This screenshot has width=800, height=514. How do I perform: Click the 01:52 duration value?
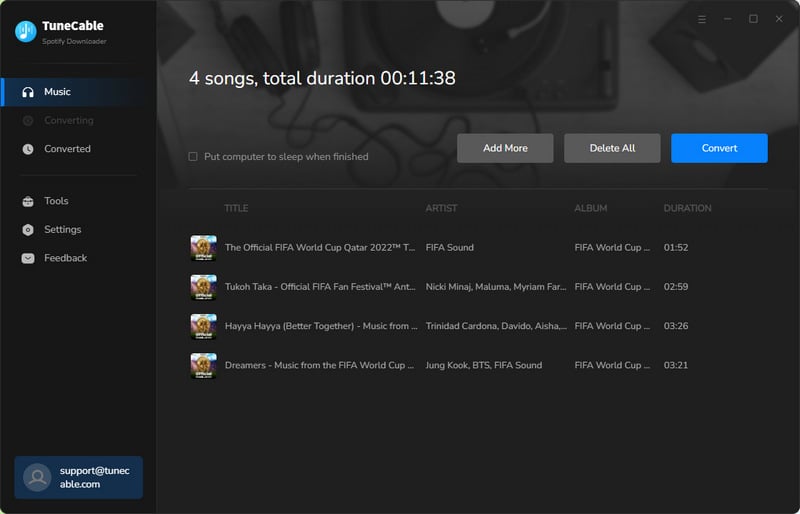click(676, 248)
